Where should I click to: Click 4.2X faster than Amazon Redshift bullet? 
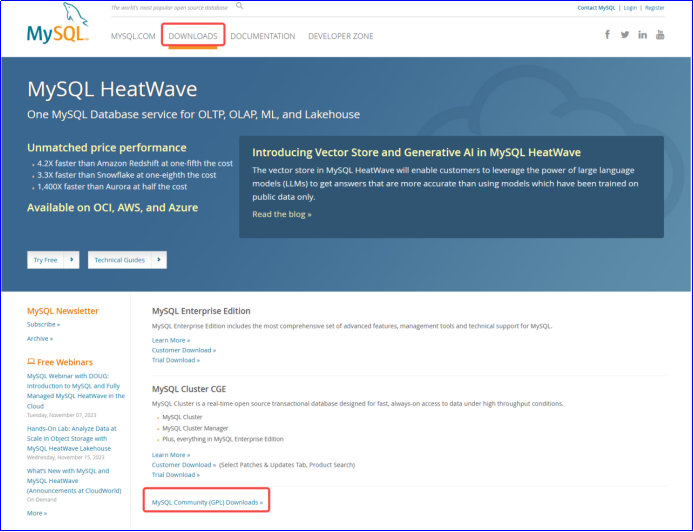tap(135, 163)
